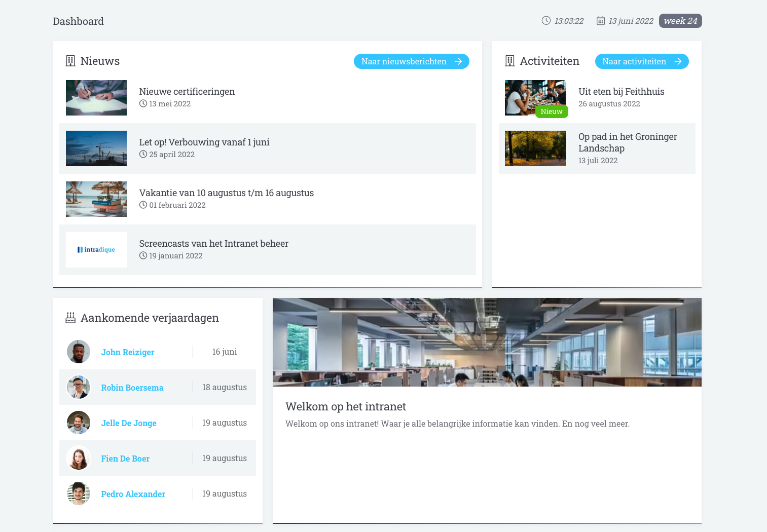This screenshot has height=532, width=767.
Task: Click the 13 juni 2022 date display
Action: tap(631, 21)
